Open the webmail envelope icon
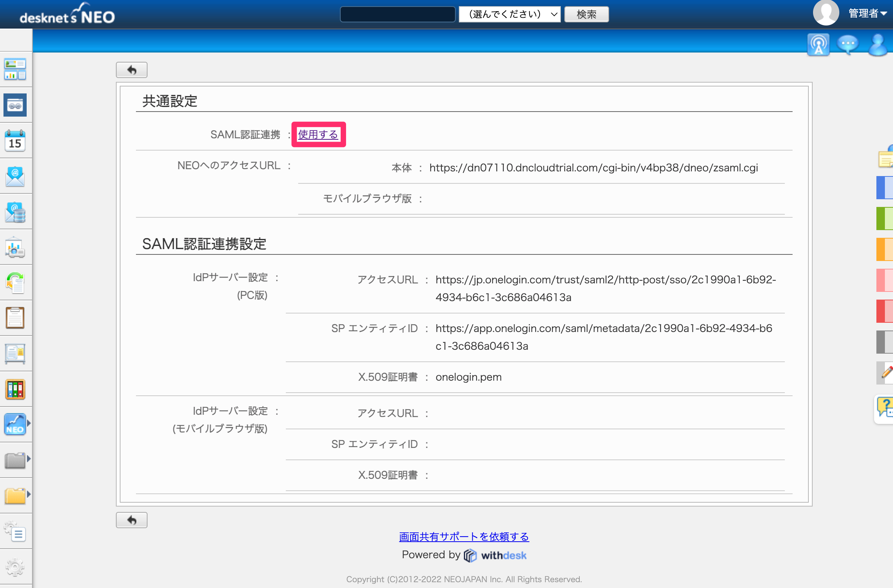This screenshot has width=893, height=588. point(15,176)
